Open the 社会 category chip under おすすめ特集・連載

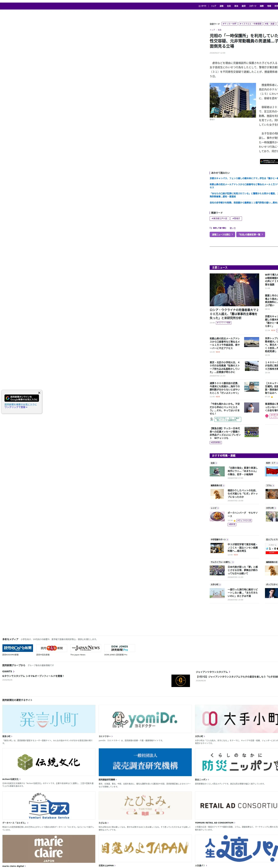pyautogui.click(x=214, y=463)
